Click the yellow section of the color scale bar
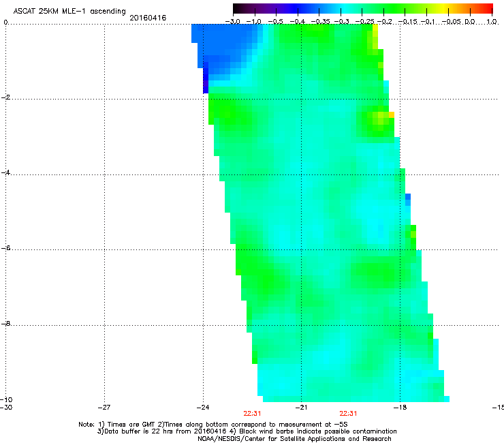Screen dimensions: 504x443 click(x=443, y=8)
